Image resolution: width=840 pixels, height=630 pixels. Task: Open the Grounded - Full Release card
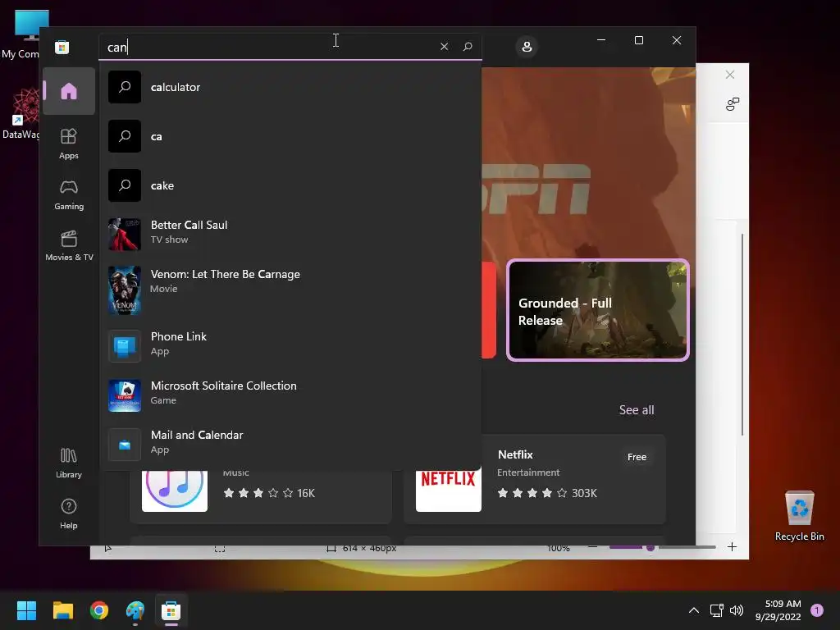pyautogui.click(x=598, y=310)
